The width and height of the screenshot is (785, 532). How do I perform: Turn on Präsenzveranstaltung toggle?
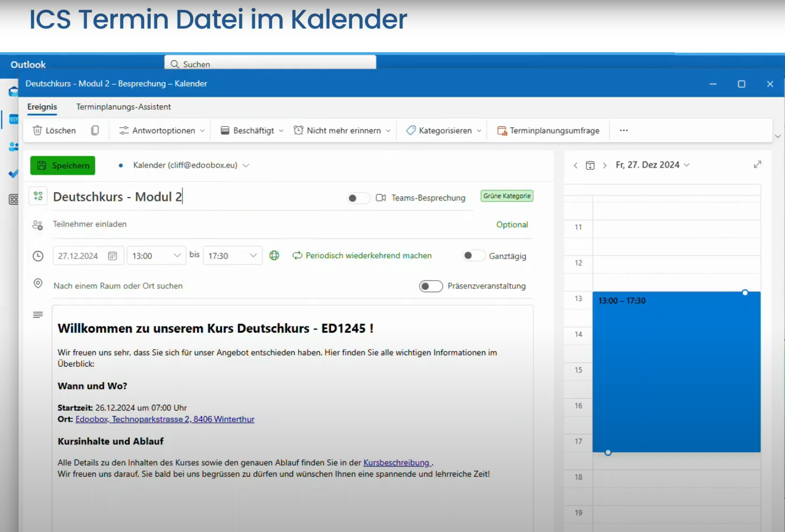tap(431, 286)
